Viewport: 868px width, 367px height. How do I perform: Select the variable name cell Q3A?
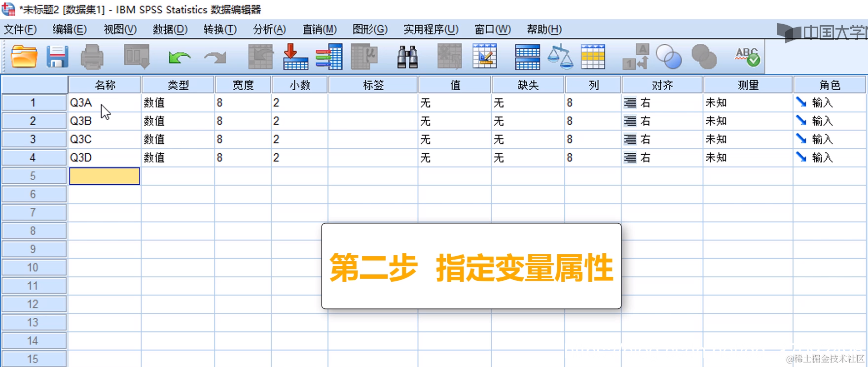[105, 103]
